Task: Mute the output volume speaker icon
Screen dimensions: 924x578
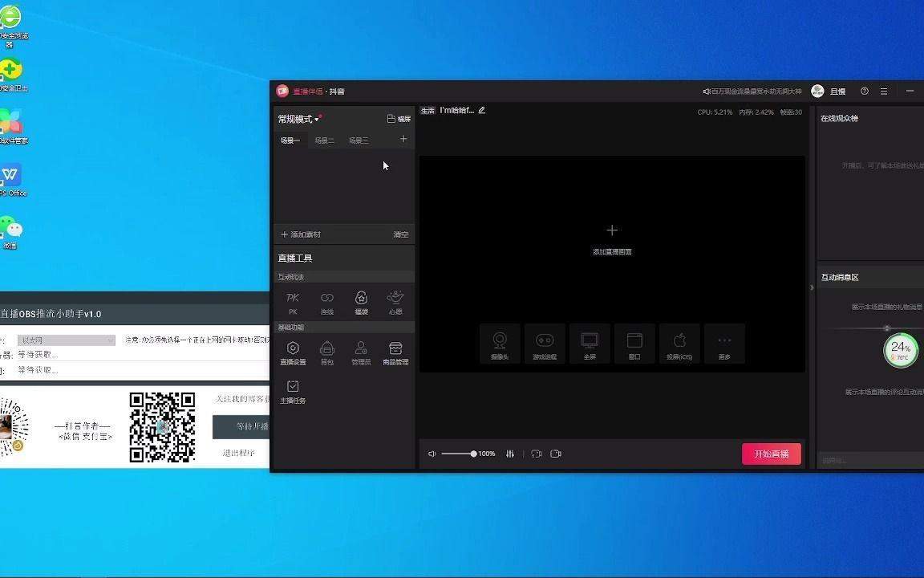Action: click(432, 454)
